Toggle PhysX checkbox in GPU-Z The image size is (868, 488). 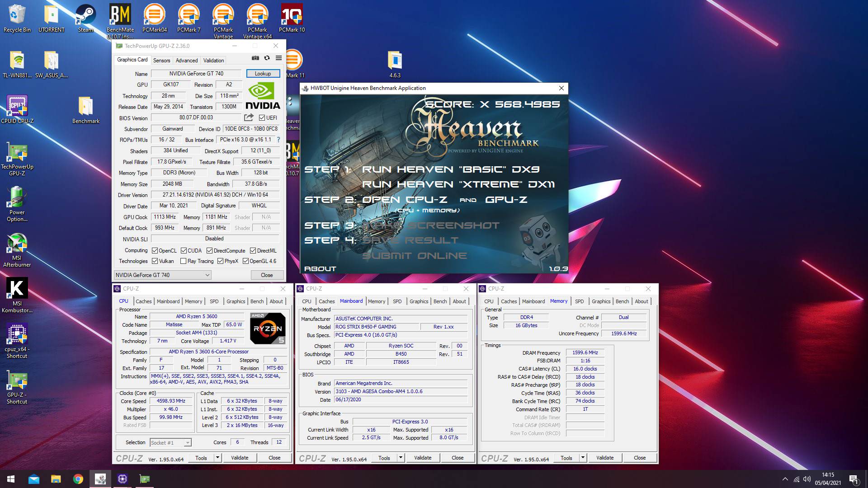(220, 261)
